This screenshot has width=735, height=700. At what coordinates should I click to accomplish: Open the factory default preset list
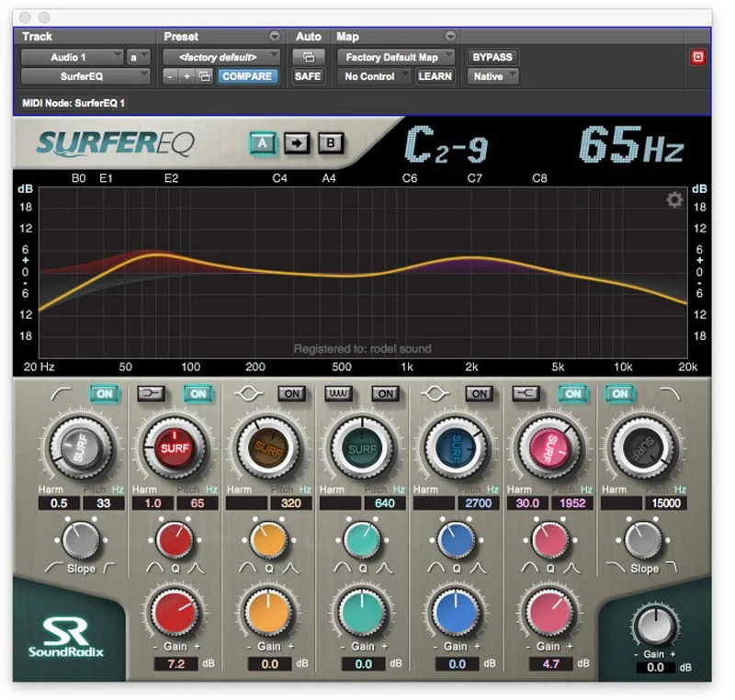point(221,57)
